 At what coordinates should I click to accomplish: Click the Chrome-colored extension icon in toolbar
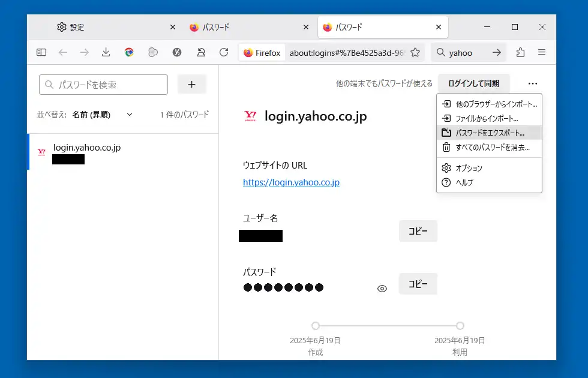[x=129, y=52]
